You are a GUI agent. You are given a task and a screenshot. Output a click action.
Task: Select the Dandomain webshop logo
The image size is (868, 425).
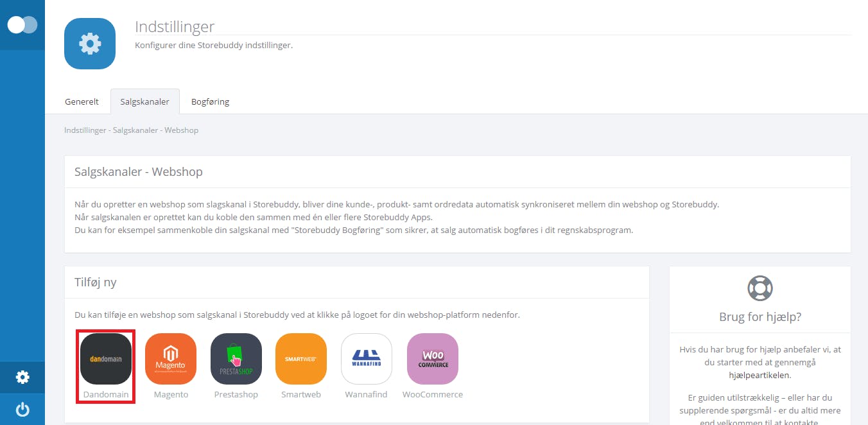[106, 358]
